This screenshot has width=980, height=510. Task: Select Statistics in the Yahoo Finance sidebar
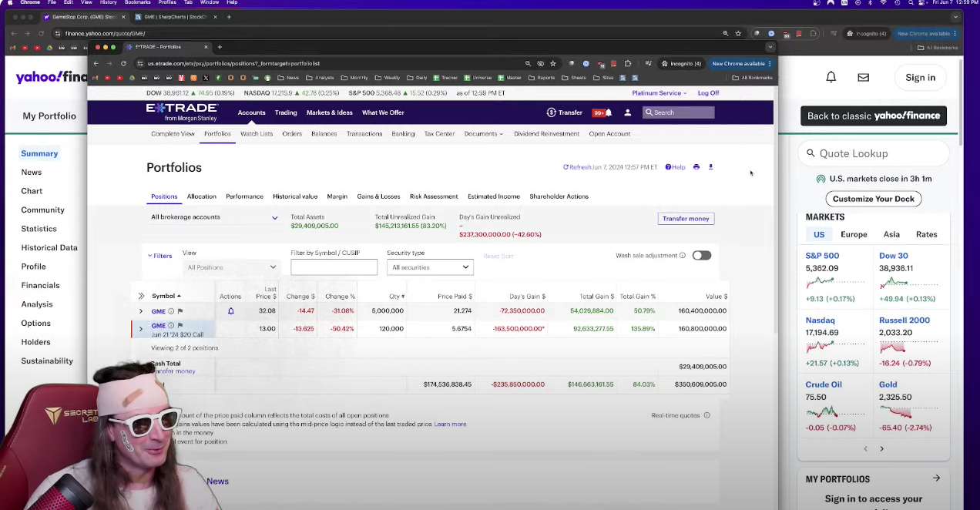(x=39, y=229)
